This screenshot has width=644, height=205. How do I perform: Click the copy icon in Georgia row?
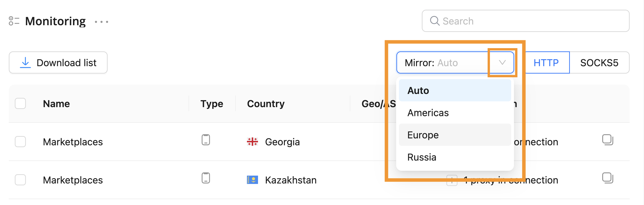(x=608, y=140)
